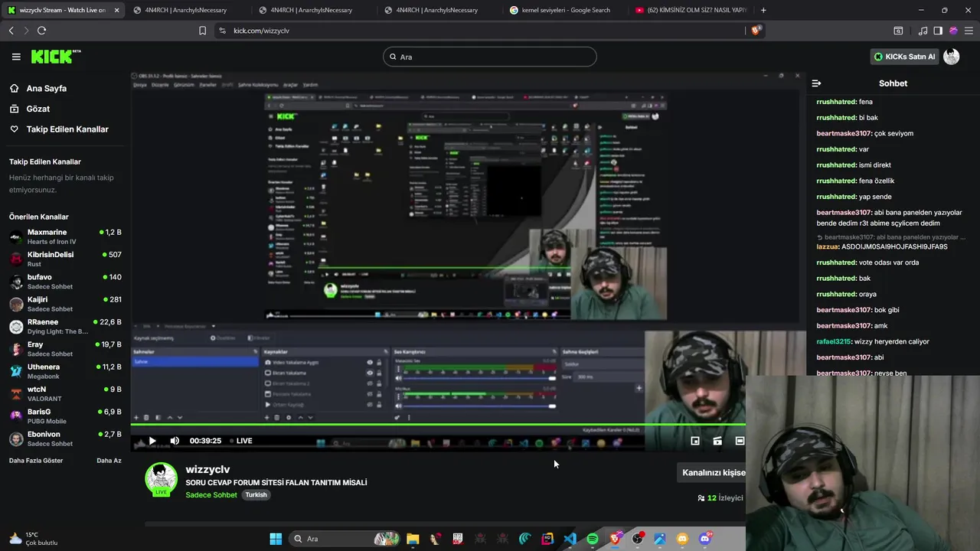Image resolution: width=980 pixels, height=551 pixels.
Task: Switch to kernel seviyeleri Google Search tab
Action: 566,10
